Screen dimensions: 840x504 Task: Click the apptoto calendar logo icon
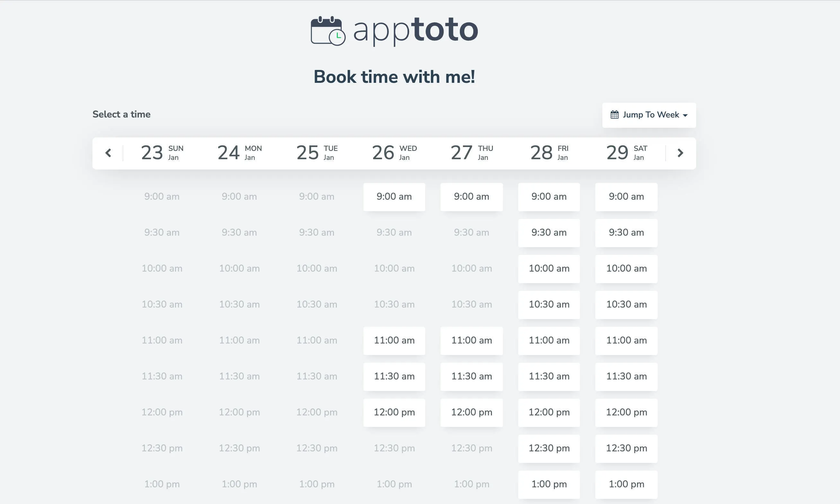click(x=328, y=30)
